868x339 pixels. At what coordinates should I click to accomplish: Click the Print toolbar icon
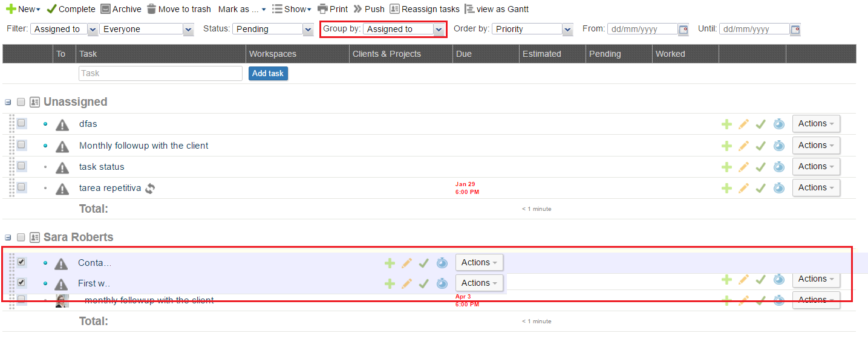point(323,9)
